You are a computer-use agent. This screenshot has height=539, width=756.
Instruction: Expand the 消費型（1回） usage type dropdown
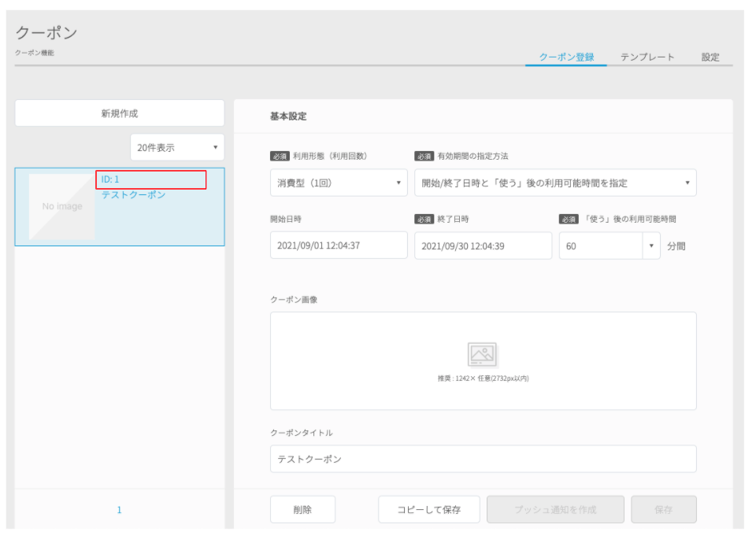tap(339, 183)
